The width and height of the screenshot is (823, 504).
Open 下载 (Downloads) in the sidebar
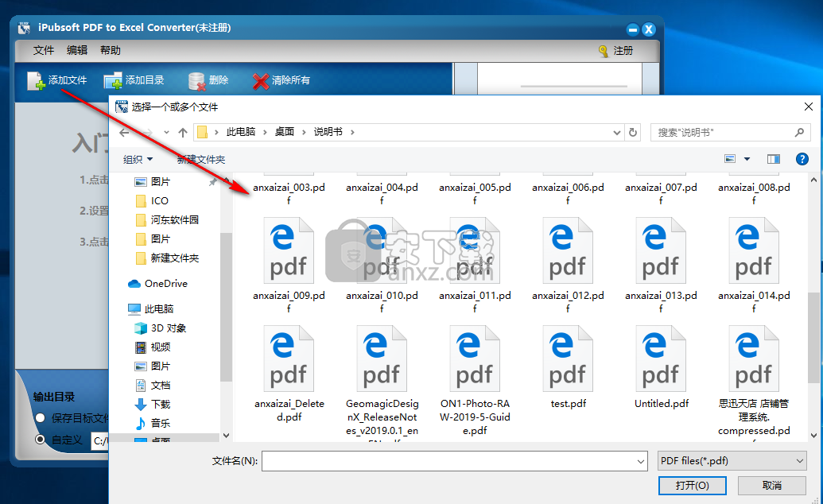153,405
